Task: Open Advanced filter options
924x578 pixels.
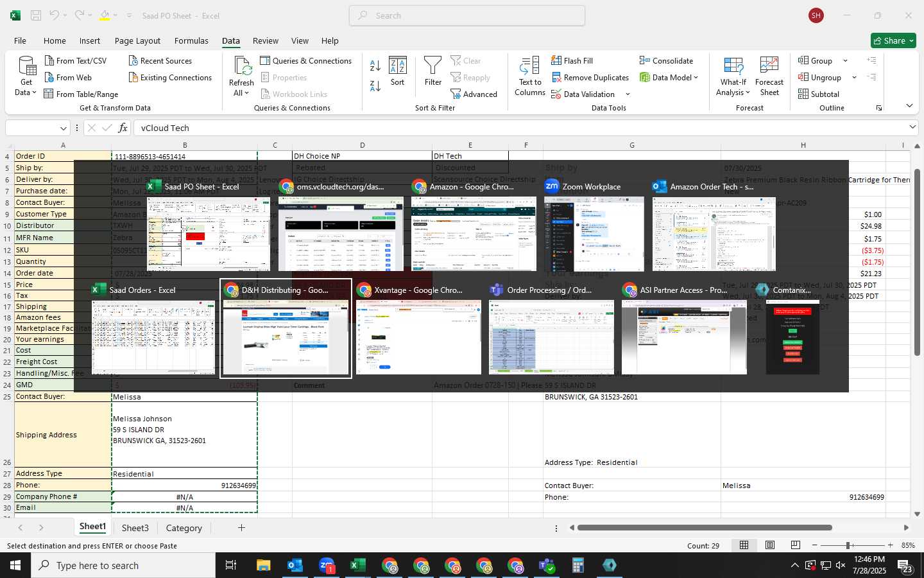Action: pyautogui.click(x=474, y=94)
